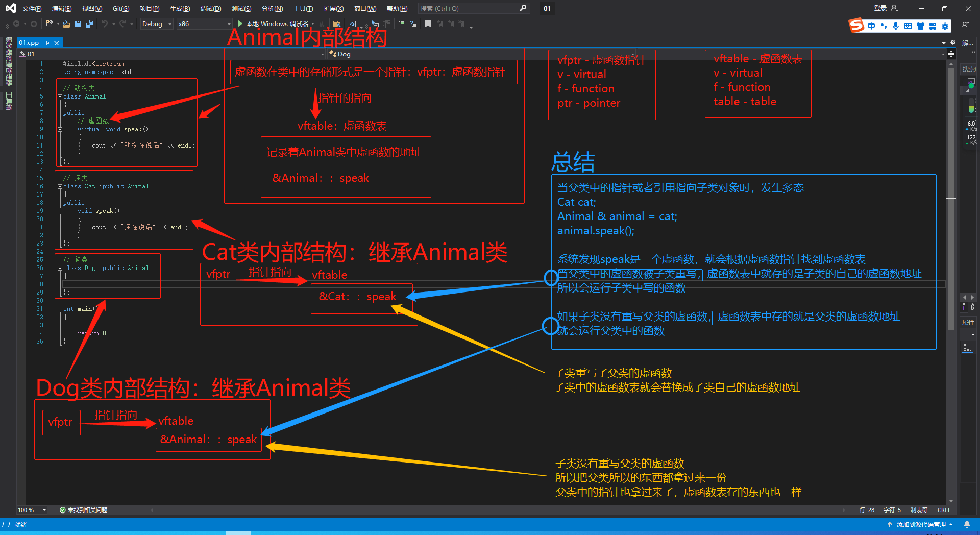The image size is (980, 535).
Task: Expand the debugger target dropdown arrow
Action: click(x=312, y=24)
